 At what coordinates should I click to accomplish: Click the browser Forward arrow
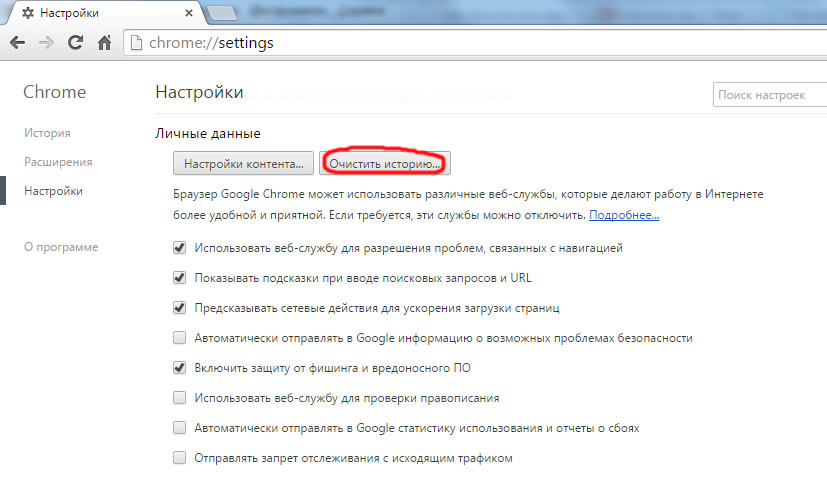[46, 43]
